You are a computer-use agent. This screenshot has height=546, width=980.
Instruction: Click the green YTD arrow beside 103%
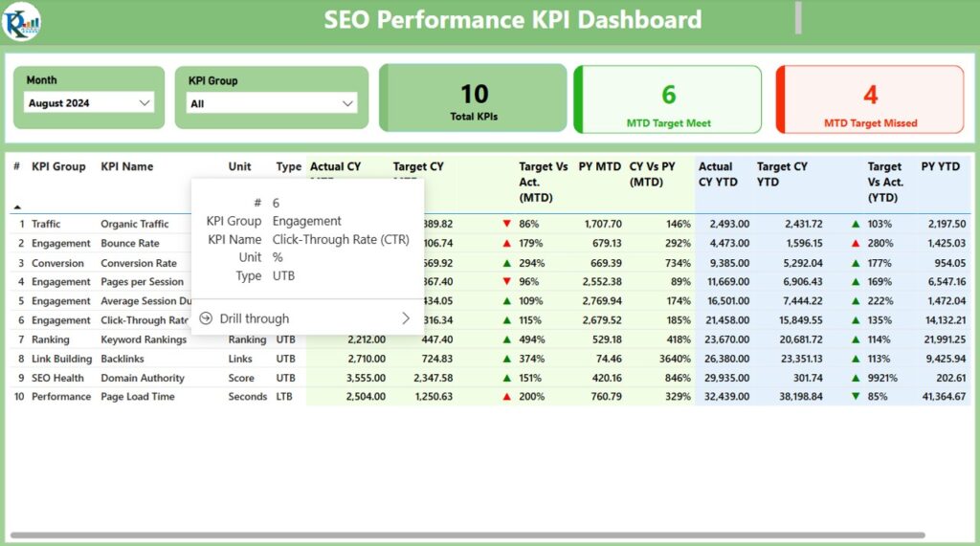(856, 224)
